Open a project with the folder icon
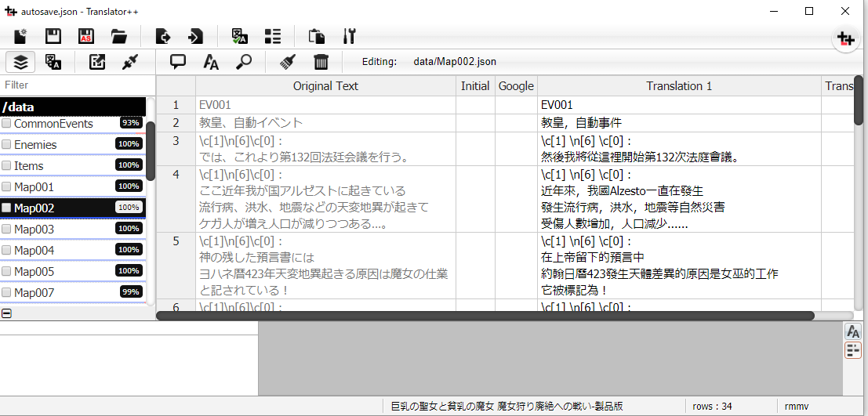Image resolution: width=868 pixels, height=416 pixels. [x=119, y=37]
